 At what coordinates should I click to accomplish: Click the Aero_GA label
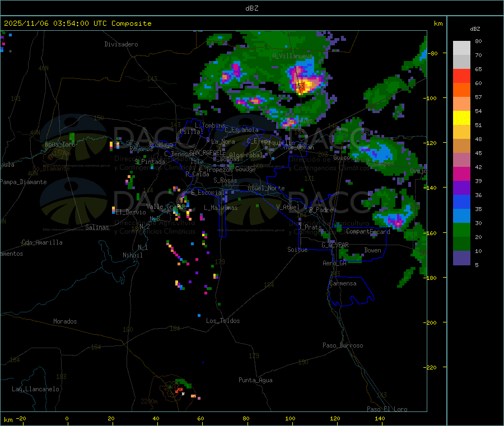click(335, 263)
